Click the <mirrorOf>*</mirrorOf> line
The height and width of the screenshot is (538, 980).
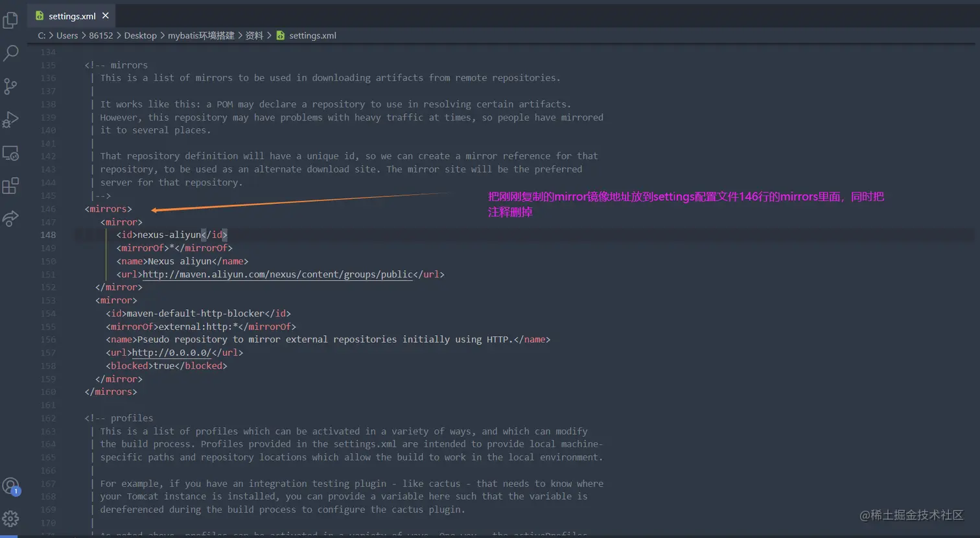[x=174, y=248]
